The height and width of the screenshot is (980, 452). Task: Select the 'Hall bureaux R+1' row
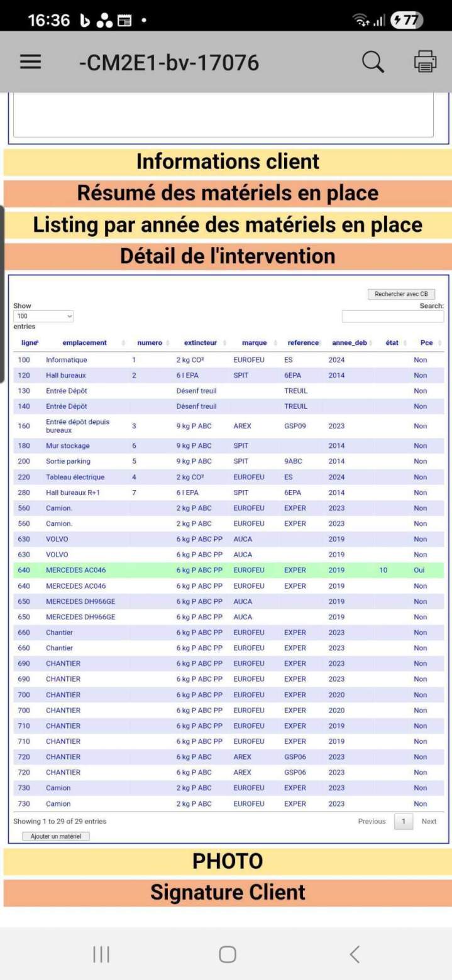click(229, 493)
